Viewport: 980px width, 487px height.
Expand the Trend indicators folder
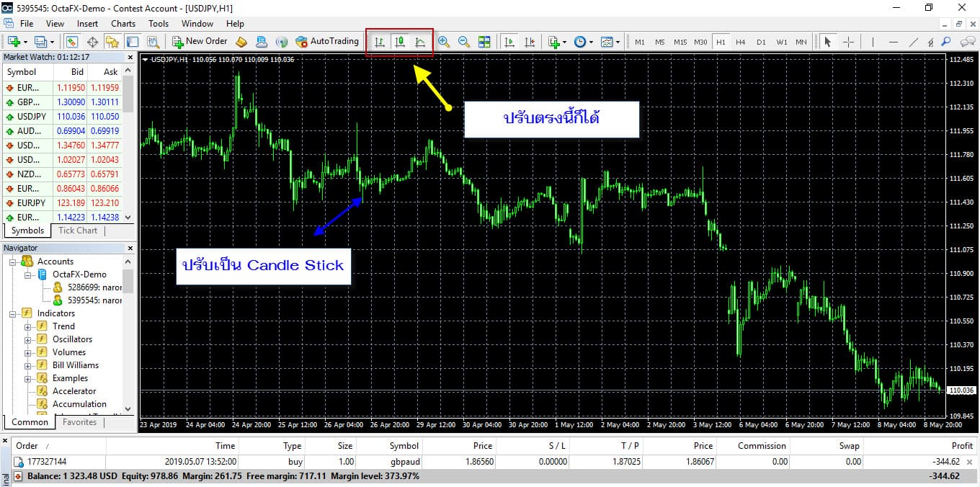point(28,326)
